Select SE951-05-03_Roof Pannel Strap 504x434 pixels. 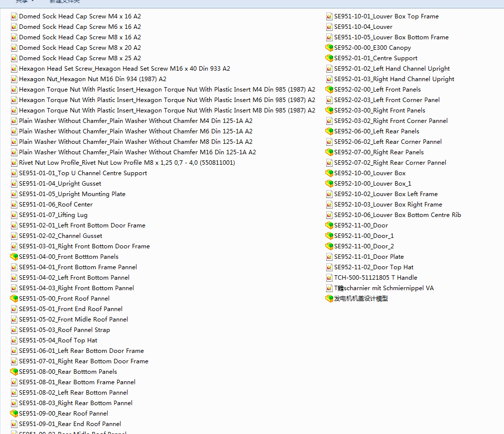click(64, 330)
